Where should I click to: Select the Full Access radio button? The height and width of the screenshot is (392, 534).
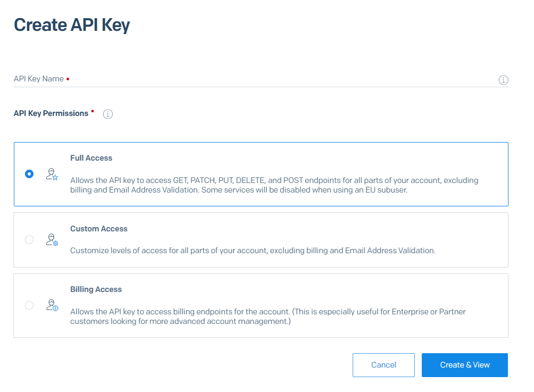point(29,174)
